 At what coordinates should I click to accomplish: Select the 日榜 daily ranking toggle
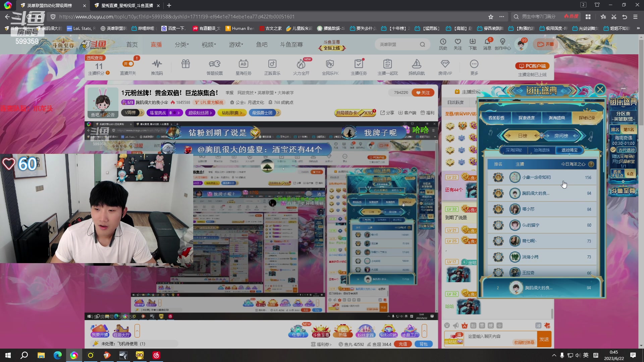coord(522,136)
